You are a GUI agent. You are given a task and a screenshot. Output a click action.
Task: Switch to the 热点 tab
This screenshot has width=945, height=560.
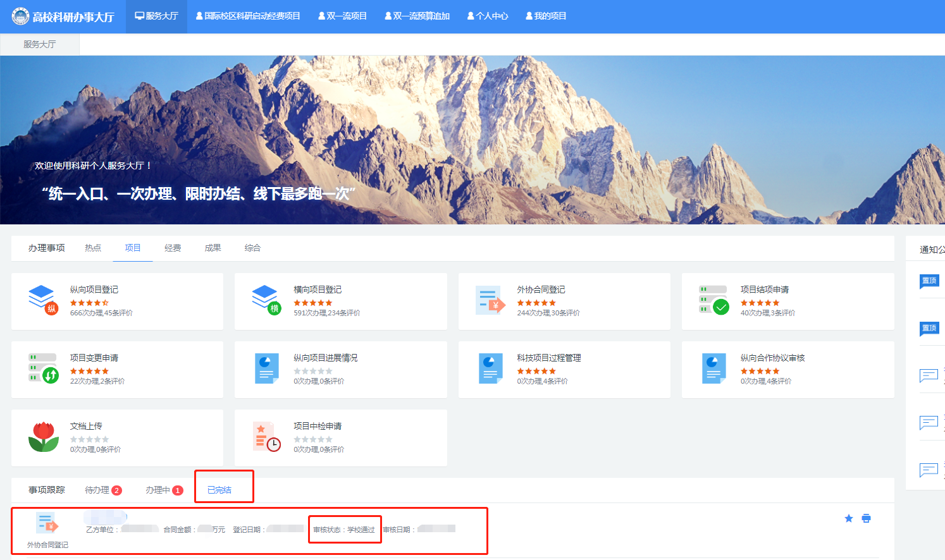(93, 248)
